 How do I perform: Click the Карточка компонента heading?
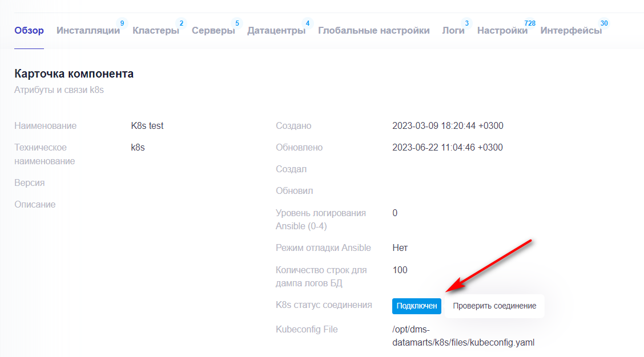coord(74,74)
